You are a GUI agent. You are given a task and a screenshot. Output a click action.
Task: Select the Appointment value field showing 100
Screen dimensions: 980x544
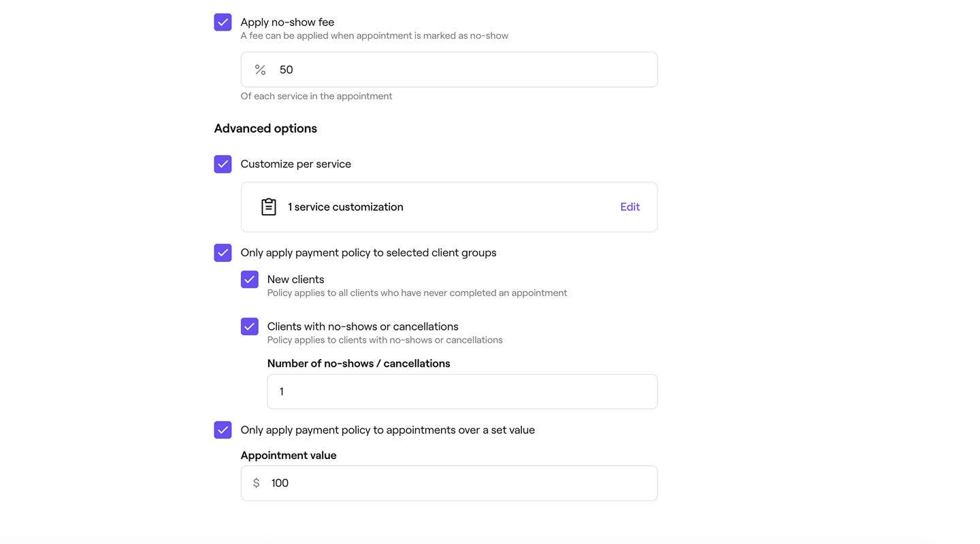(x=463, y=483)
